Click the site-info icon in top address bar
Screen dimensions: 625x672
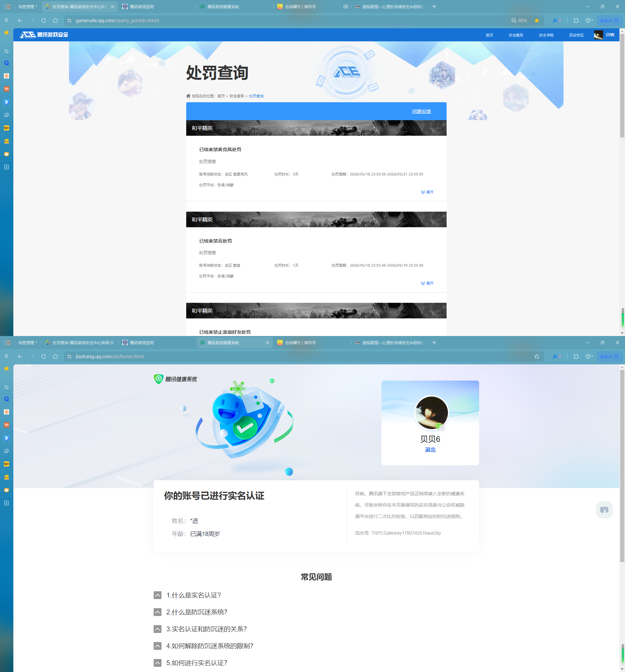[x=69, y=21]
